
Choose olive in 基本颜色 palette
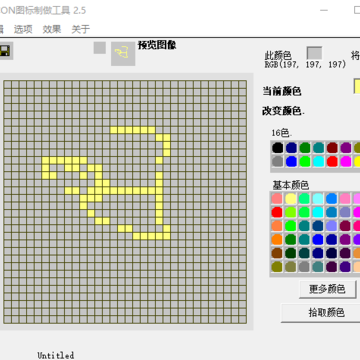tap(277, 267)
